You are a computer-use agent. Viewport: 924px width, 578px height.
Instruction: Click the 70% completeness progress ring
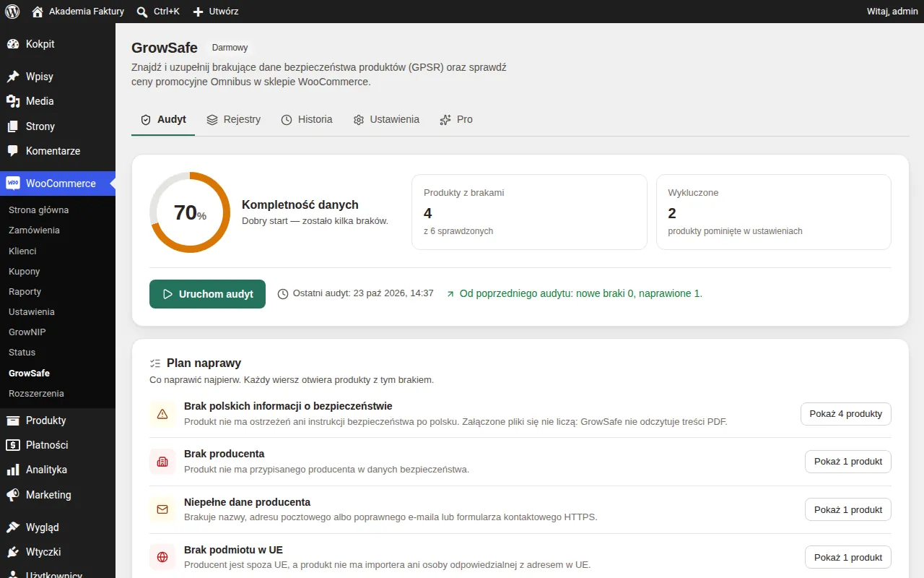click(x=190, y=212)
